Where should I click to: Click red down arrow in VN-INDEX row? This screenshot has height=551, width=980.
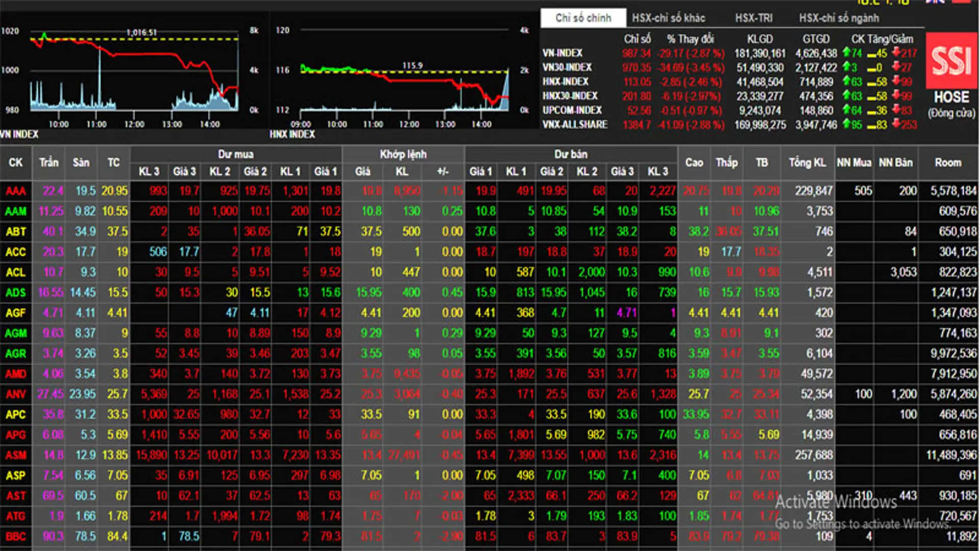click(x=896, y=53)
